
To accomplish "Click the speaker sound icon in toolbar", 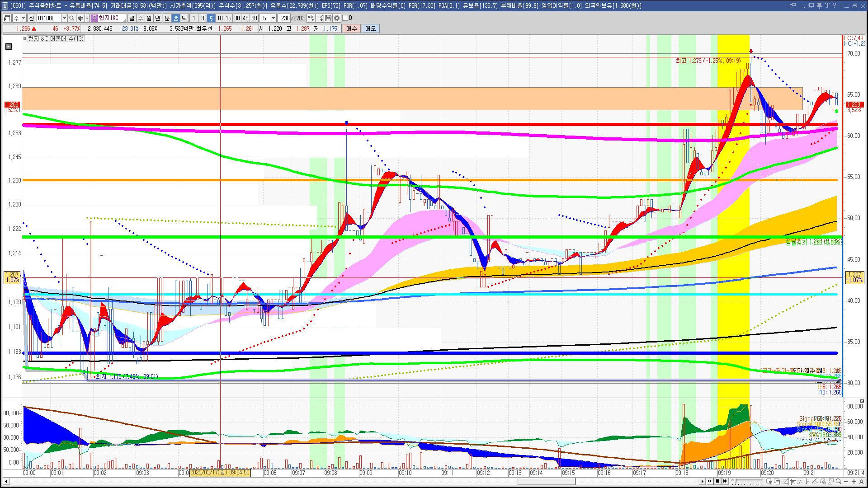I will 80,18.
